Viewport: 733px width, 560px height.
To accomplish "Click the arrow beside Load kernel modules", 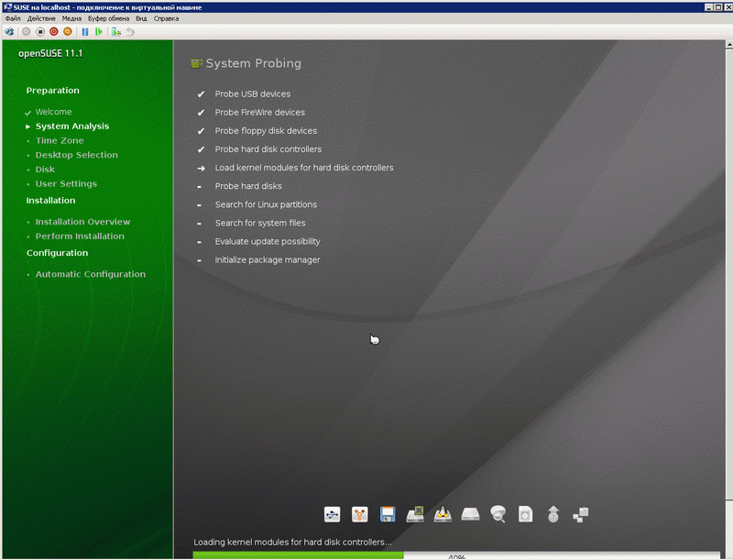I will pyautogui.click(x=201, y=168).
